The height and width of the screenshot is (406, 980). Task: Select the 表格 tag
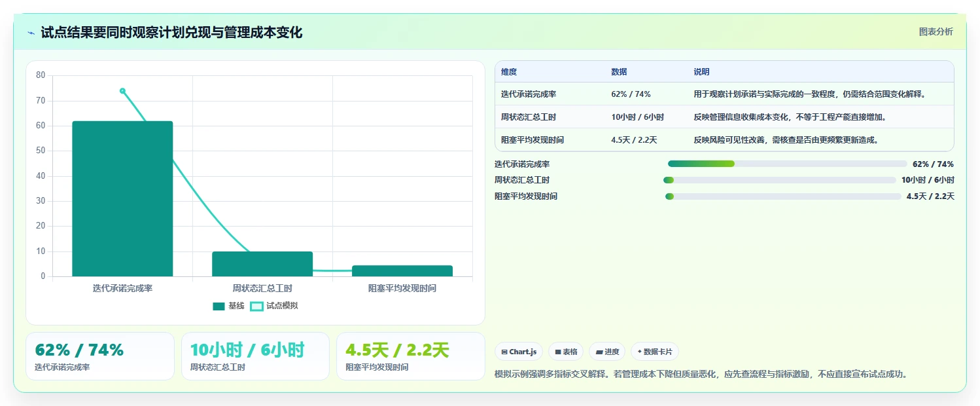click(566, 352)
